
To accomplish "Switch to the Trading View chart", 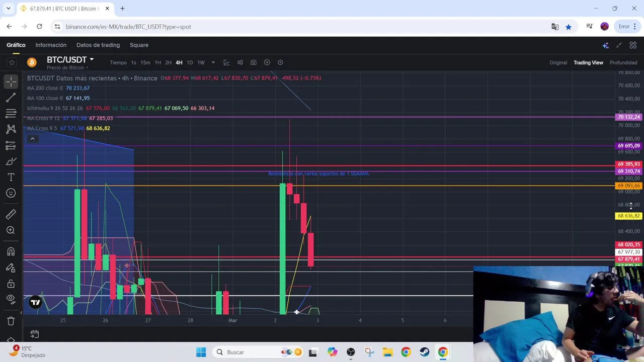I will point(588,62).
